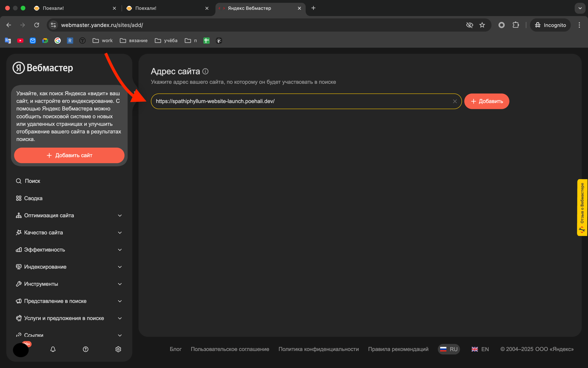Open the notifications bell at sidebar bottom
588x368 pixels.
[53, 350]
